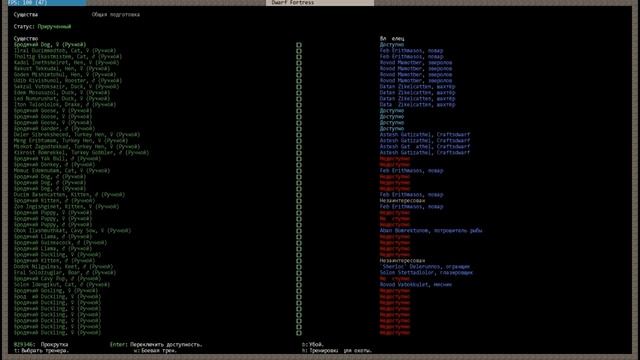Click the 'w: Боевая трен.' command
Screen dimensions: 640x360
click(x=155, y=351)
